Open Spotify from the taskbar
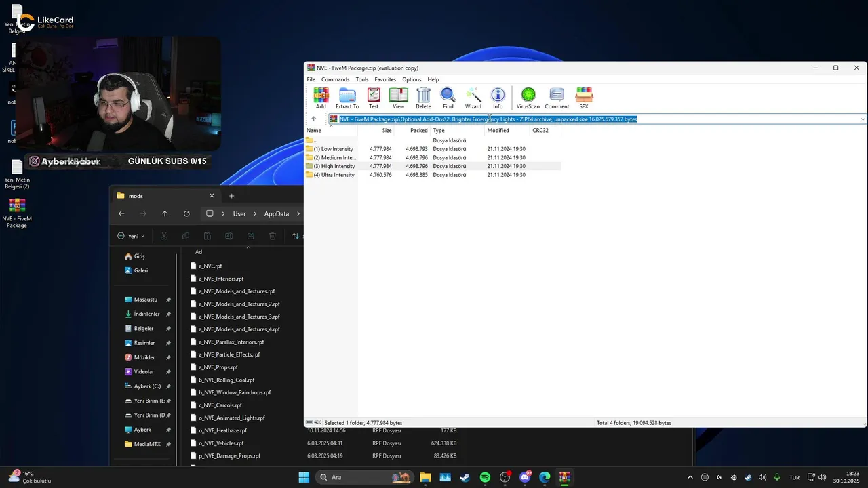 (x=485, y=477)
